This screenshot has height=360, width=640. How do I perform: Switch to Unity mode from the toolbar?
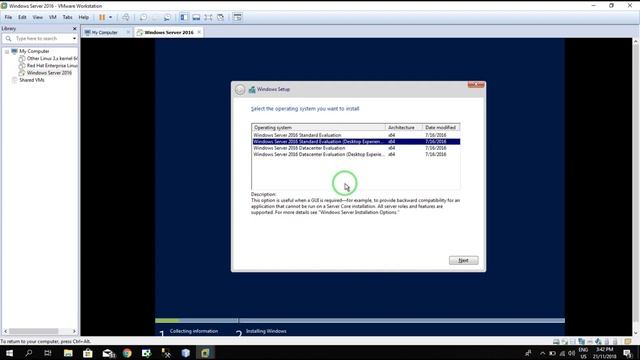point(220,17)
